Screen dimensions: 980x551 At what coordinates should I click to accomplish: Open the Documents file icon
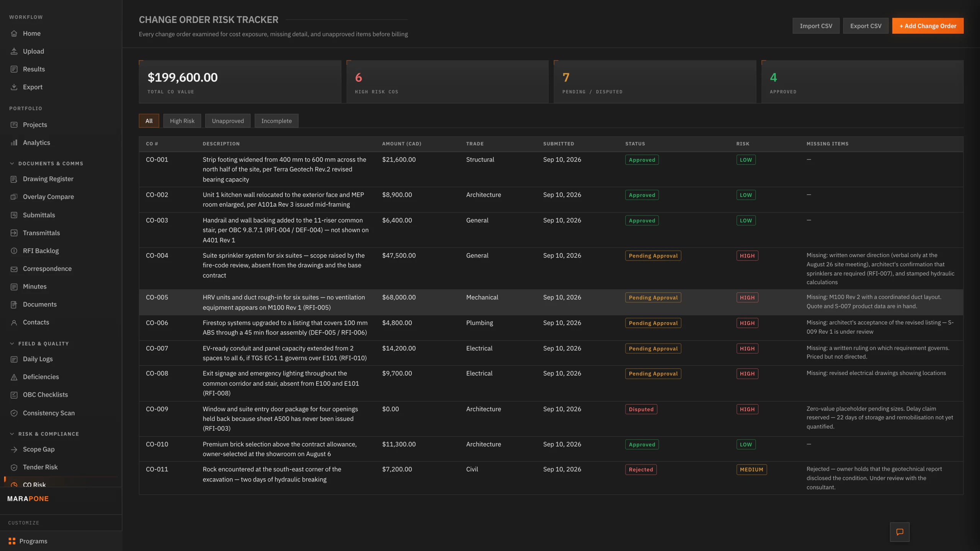pos(14,305)
